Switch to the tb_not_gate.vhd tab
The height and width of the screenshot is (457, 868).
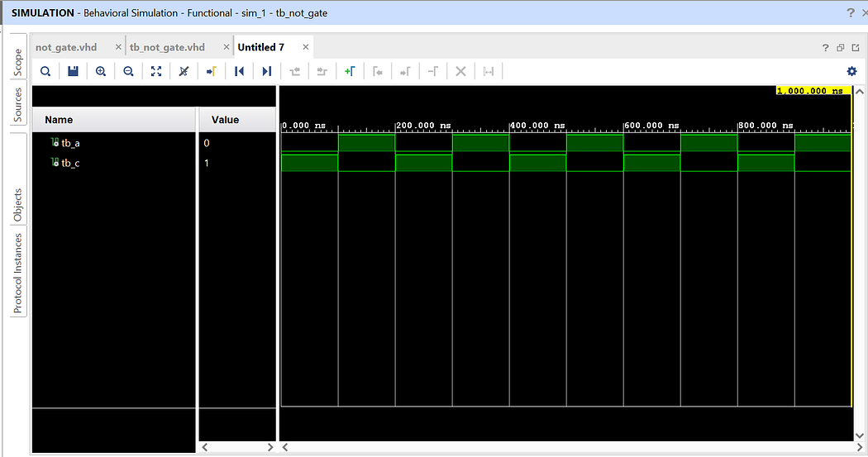coord(167,48)
